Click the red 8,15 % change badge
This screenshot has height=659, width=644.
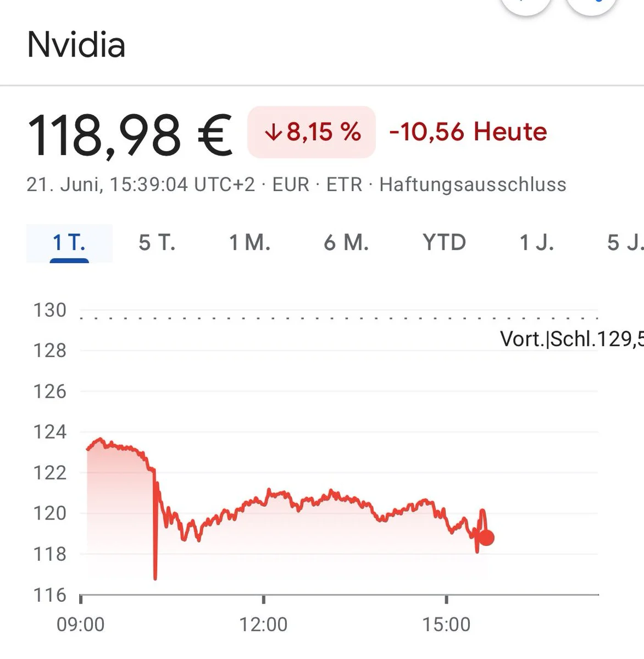coord(312,132)
